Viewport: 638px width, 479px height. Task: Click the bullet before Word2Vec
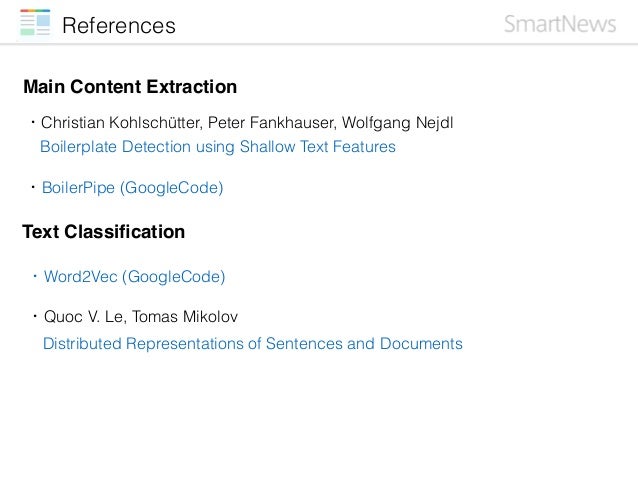click(x=35, y=276)
